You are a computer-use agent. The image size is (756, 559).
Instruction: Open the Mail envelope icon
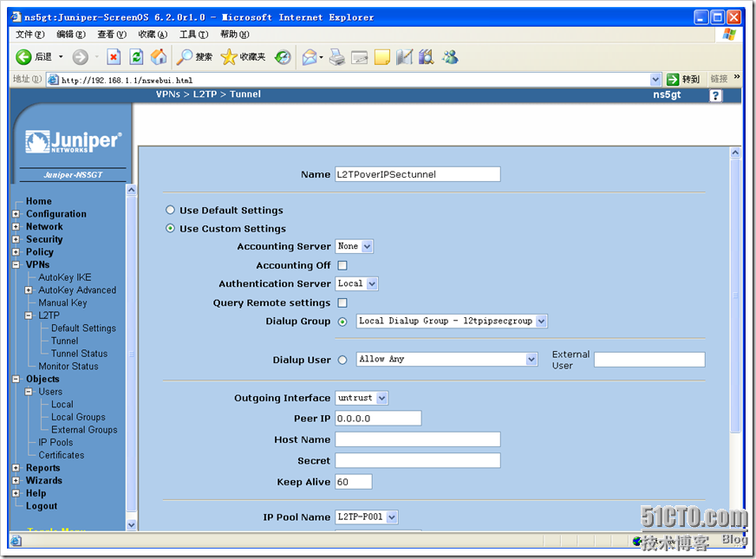click(x=310, y=57)
